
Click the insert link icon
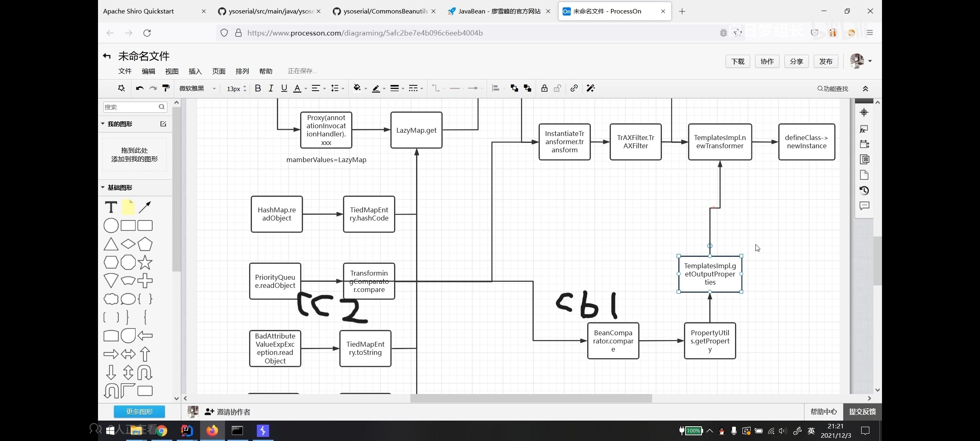574,88
